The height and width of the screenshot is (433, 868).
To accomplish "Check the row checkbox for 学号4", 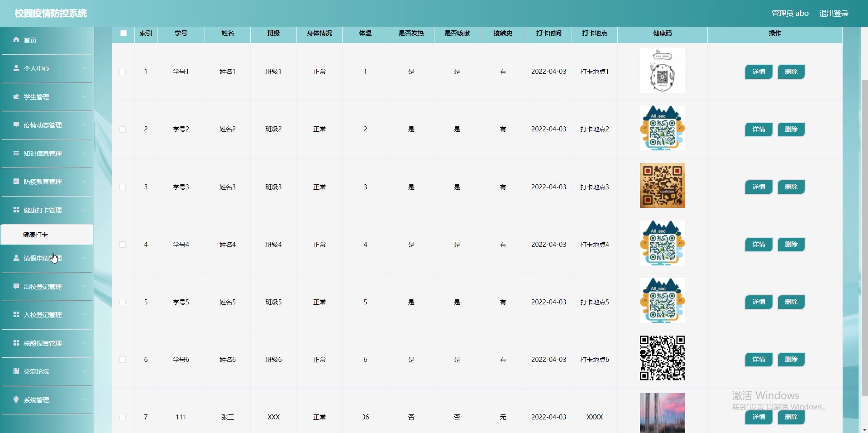I will click(123, 245).
